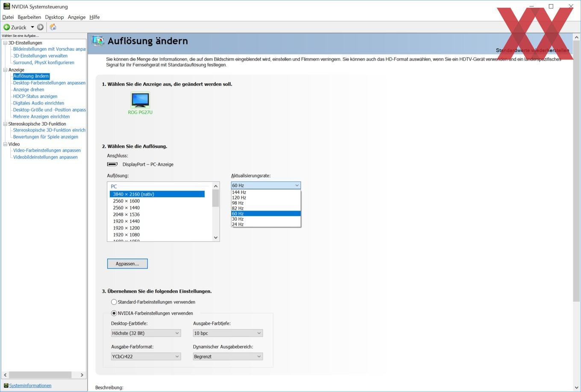The image size is (581, 392).
Task: Open Desktop-Farbeinstellungen anpassen
Action: click(x=49, y=83)
